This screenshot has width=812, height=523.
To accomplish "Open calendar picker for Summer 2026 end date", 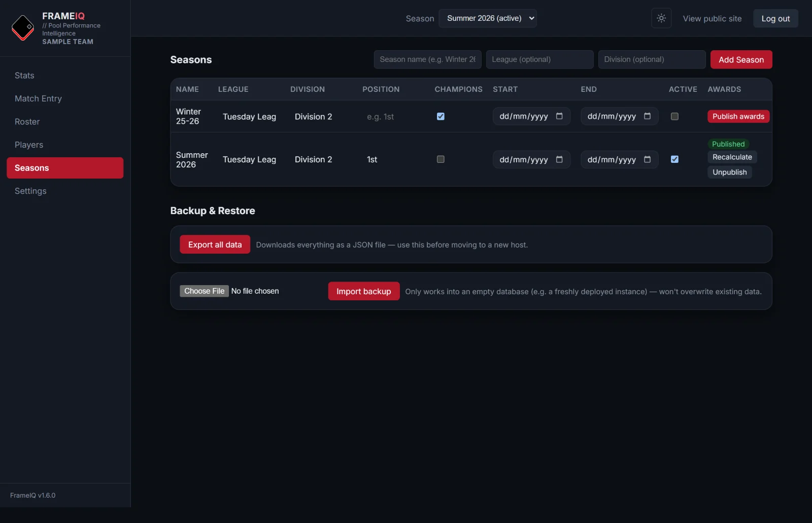I will coord(647,159).
